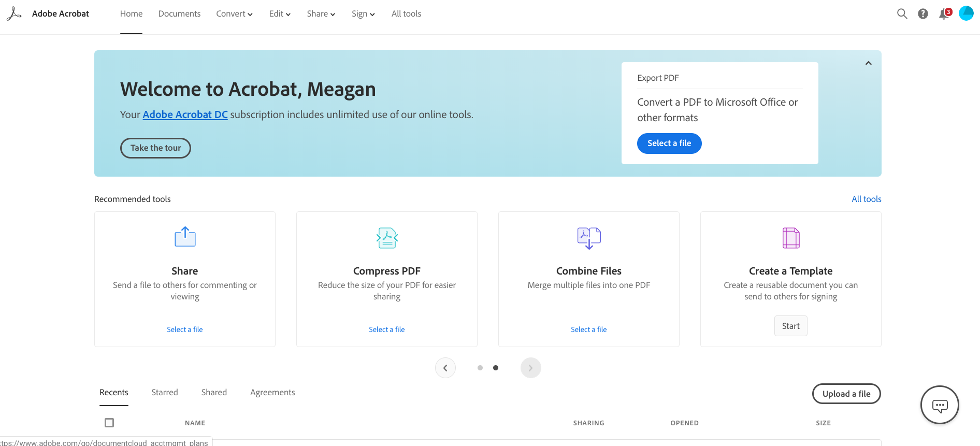Open the notifications bell icon

pos(944,14)
